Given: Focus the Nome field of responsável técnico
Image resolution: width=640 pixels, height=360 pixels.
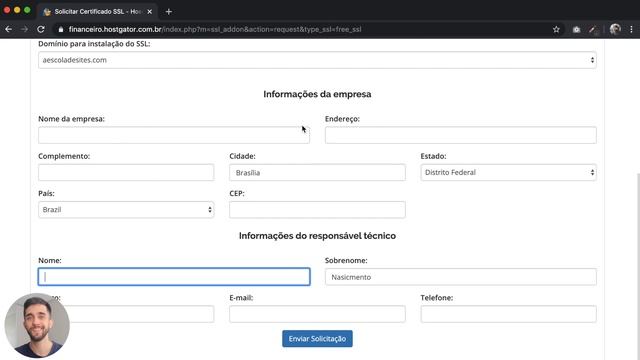Looking at the screenshot, I should [174, 277].
